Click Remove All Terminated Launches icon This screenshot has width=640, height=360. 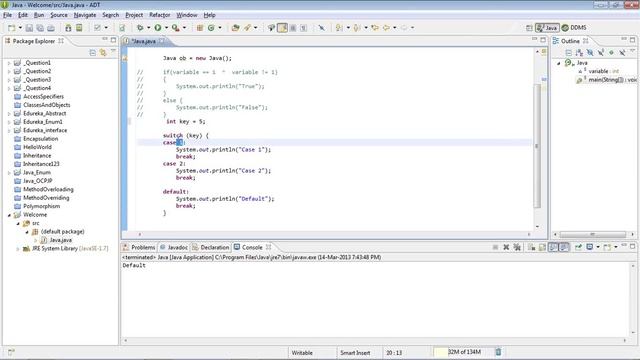[517, 247]
